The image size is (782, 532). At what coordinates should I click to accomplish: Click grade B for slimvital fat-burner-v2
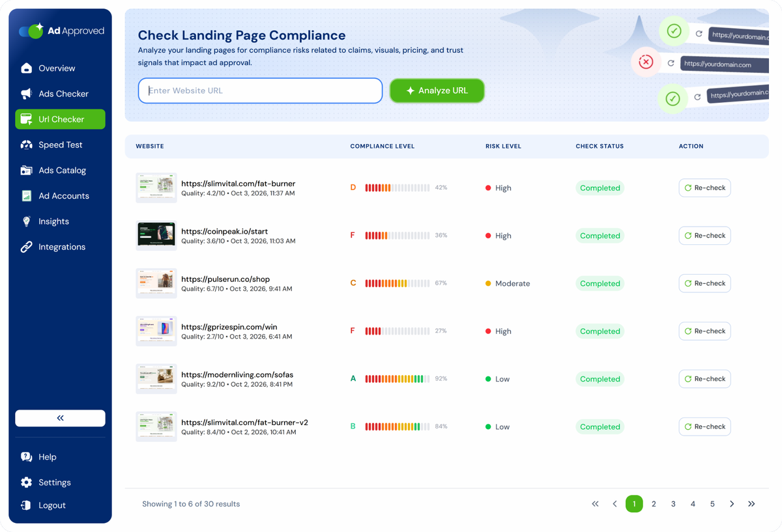point(353,427)
